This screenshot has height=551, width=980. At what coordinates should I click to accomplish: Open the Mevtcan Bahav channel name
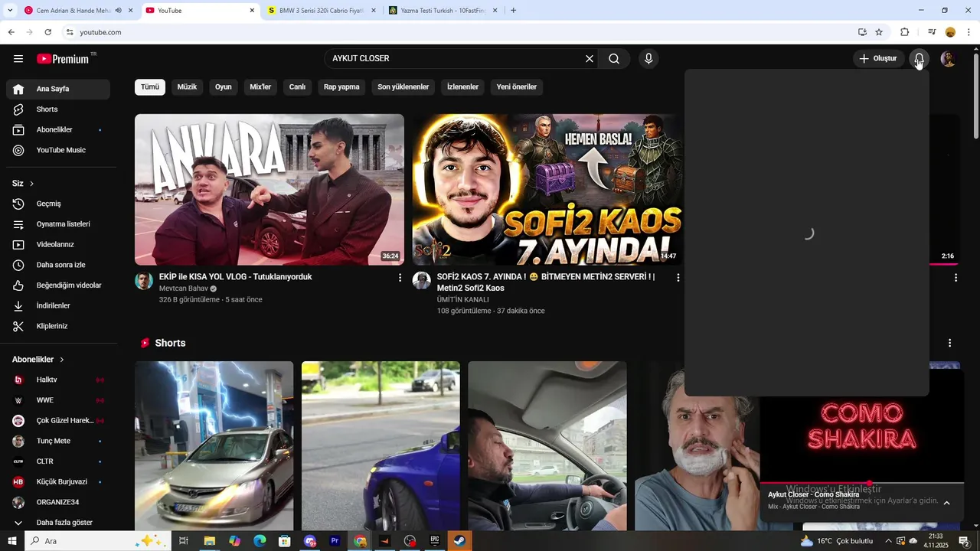tap(184, 289)
